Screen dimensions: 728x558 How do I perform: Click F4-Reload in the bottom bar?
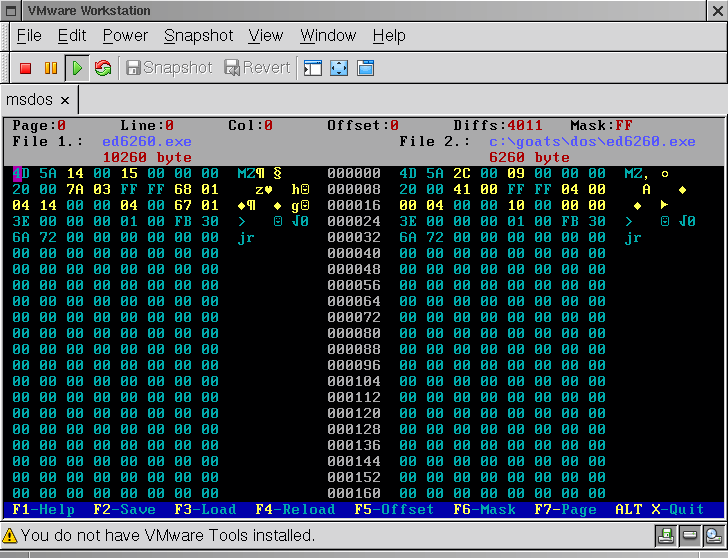point(295,510)
